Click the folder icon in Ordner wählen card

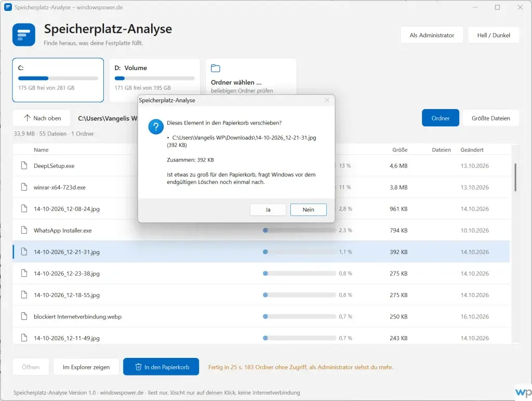pos(216,68)
